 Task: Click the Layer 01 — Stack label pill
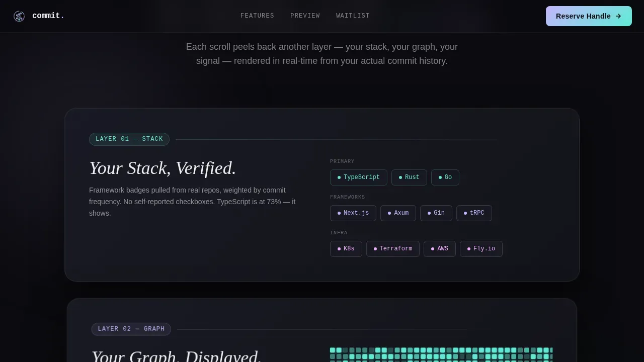click(x=129, y=139)
